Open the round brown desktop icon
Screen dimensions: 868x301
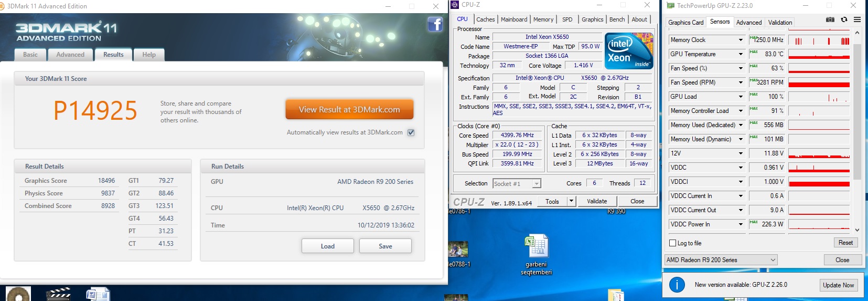pos(18,294)
